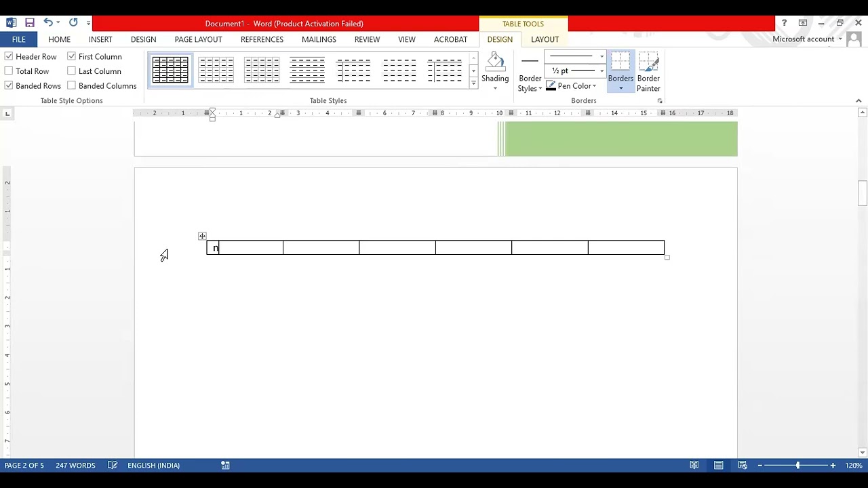Open Border Styles gallery
868x488 pixels.
click(530, 73)
